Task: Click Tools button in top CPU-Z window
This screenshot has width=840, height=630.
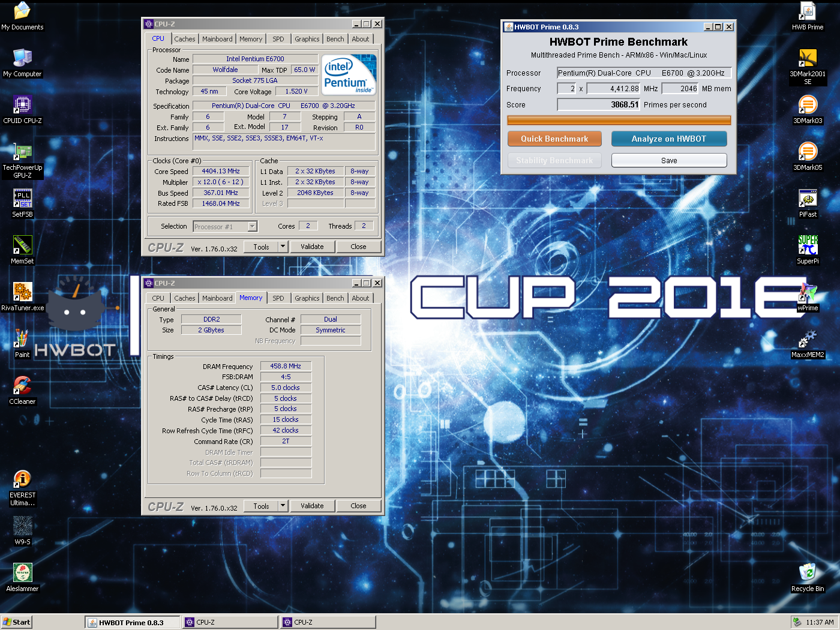Action: tap(261, 247)
